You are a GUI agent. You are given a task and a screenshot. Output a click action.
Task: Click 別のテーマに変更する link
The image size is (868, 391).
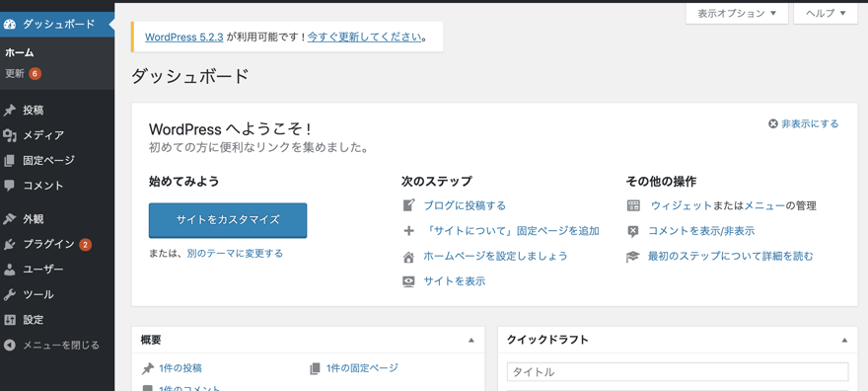pyautogui.click(x=235, y=254)
